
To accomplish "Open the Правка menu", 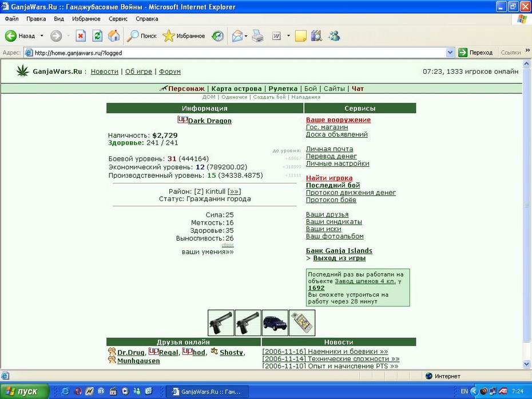I will 36,19.
